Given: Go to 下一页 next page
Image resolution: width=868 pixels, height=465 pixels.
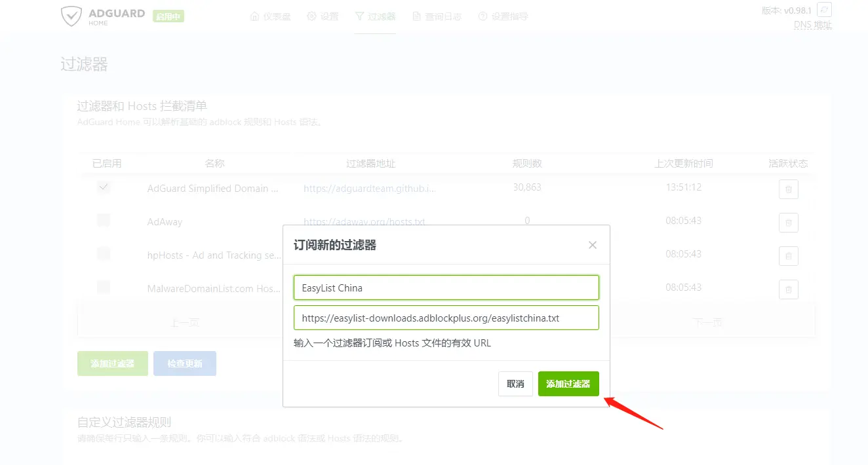Looking at the screenshot, I should click(x=708, y=322).
